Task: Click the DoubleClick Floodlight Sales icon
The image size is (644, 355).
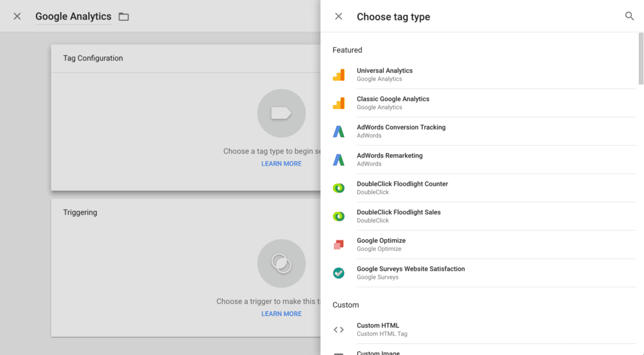Action: click(339, 217)
